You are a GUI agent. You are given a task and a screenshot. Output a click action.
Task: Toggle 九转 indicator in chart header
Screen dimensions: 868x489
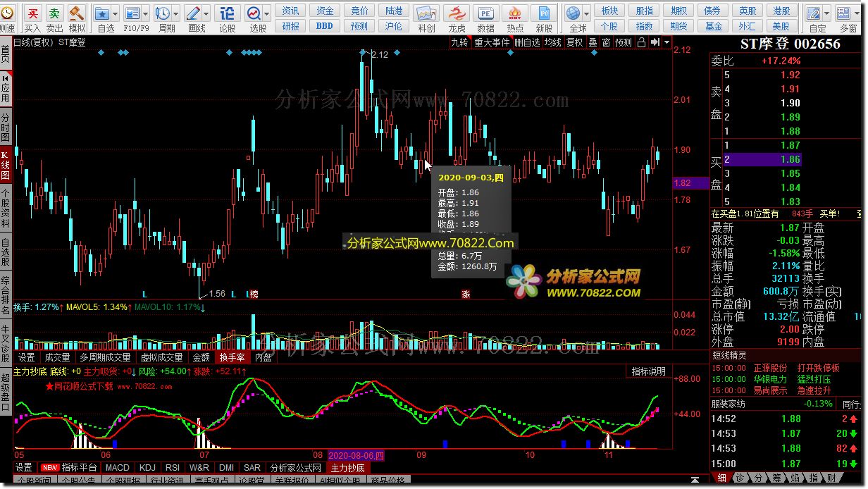[459, 42]
